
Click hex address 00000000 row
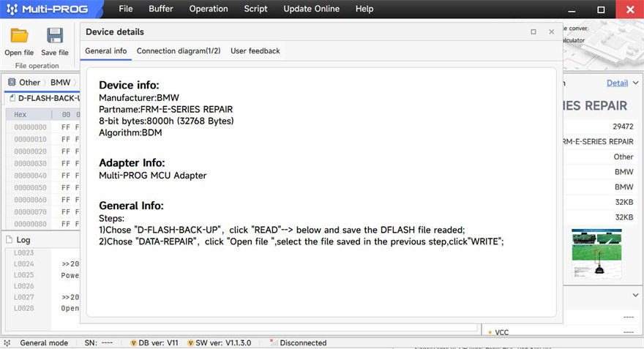click(x=30, y=127)
